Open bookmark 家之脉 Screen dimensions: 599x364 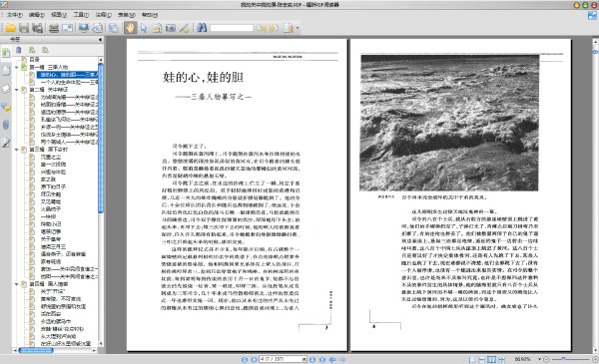click(x=48, y=180)
